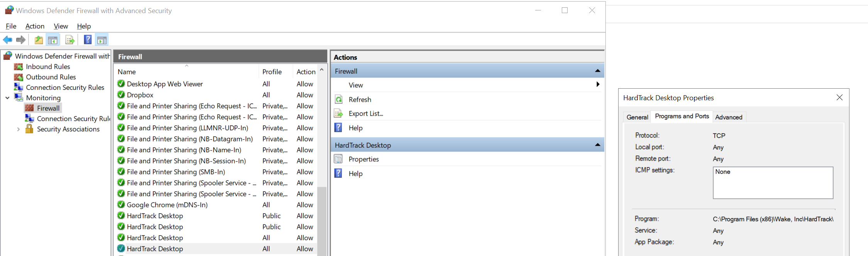Select File and Printer Sharing (NB-Datagram-In) row
Image resolution: width=868 pixels, height=256 pixels.
coord(216,139)
